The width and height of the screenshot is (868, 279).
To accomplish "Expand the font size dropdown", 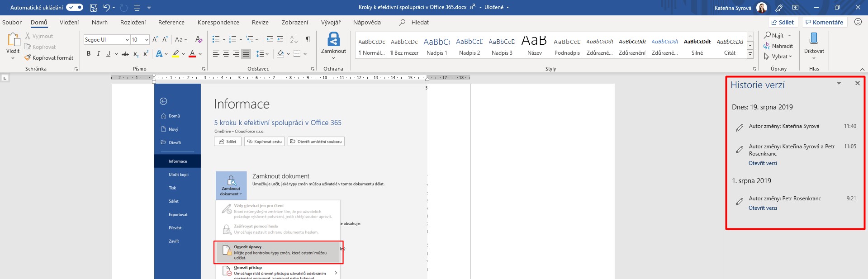I will pyautogui.click(x=147, y=40).
